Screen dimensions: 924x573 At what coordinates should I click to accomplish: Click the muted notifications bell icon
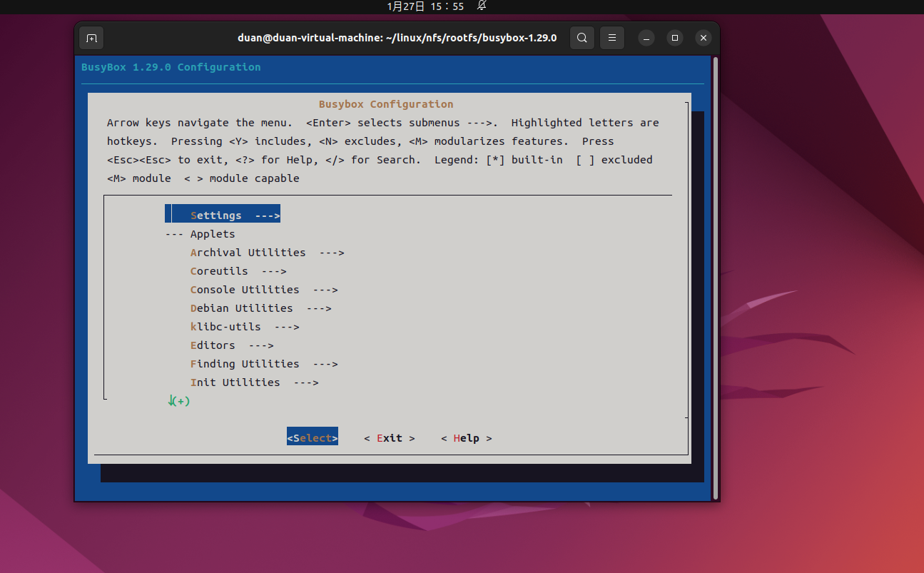click(x=482, y=6)
